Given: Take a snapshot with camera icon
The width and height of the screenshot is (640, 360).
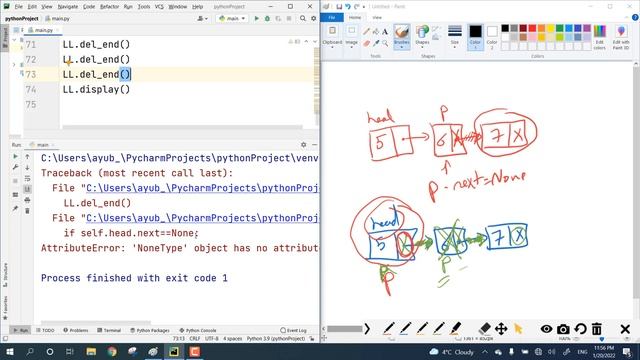Looking at the screenshot, I should [x=563, y=329].
